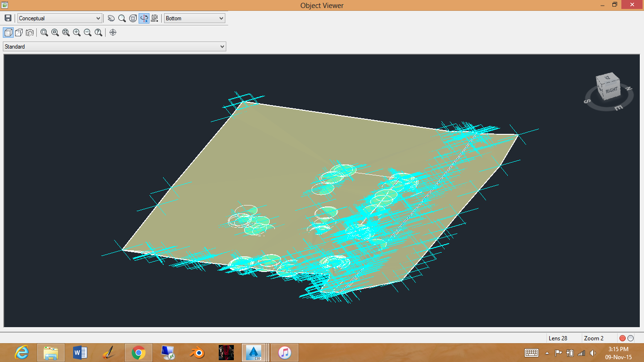
Task: Click the taskbar clock showing 3:15 PM
Action: point(618,353)
